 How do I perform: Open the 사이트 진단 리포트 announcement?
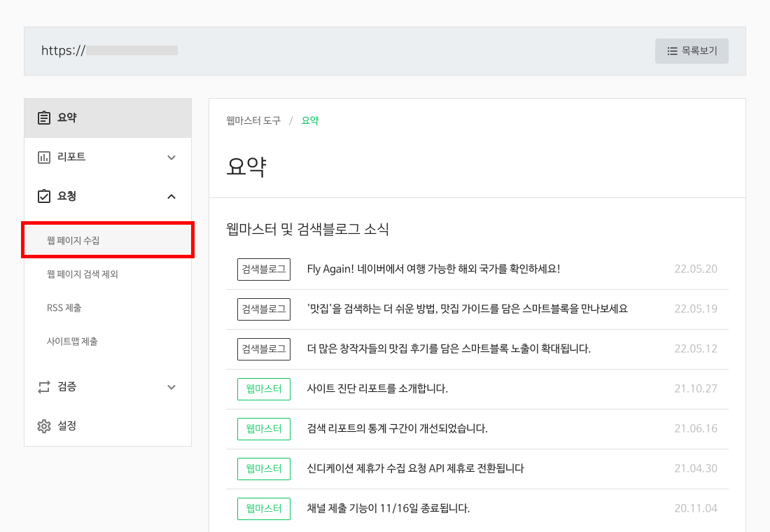[377, 388]
